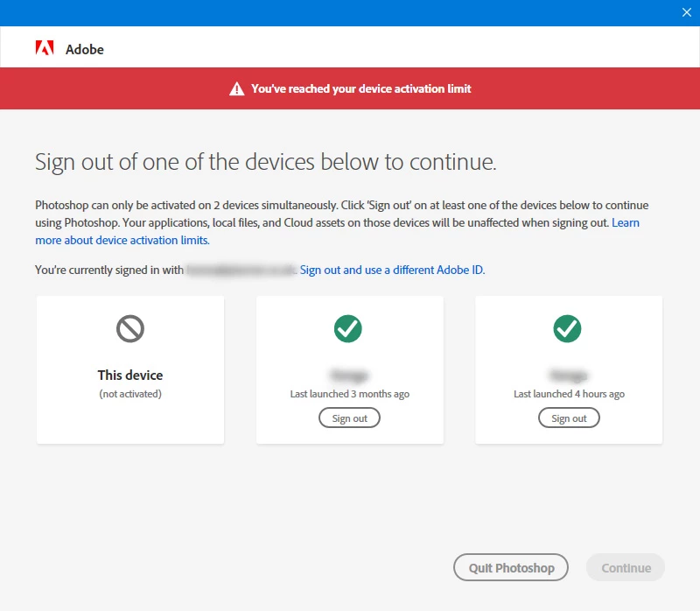Click green checkmark on device launched 4 hours ago
Image resolution: width=700 pixels, height=611 pixels.
click(x=567, y=329)
